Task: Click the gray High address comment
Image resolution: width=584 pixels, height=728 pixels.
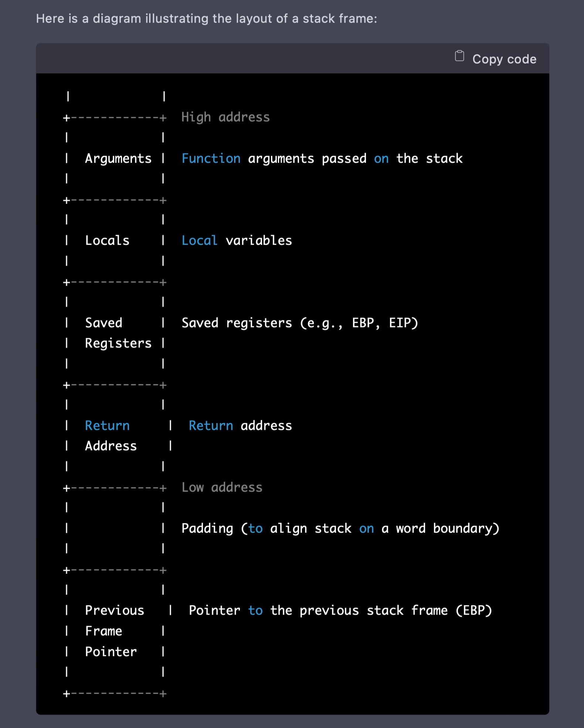Action: [x=225, y=117]
